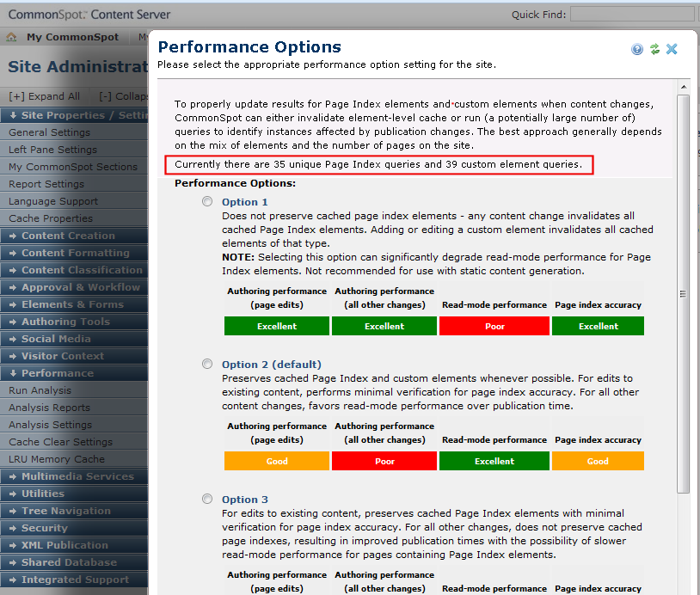Expand the Authoring Tools section
Screen dimensions: 700x595
(x=74, y=322)
